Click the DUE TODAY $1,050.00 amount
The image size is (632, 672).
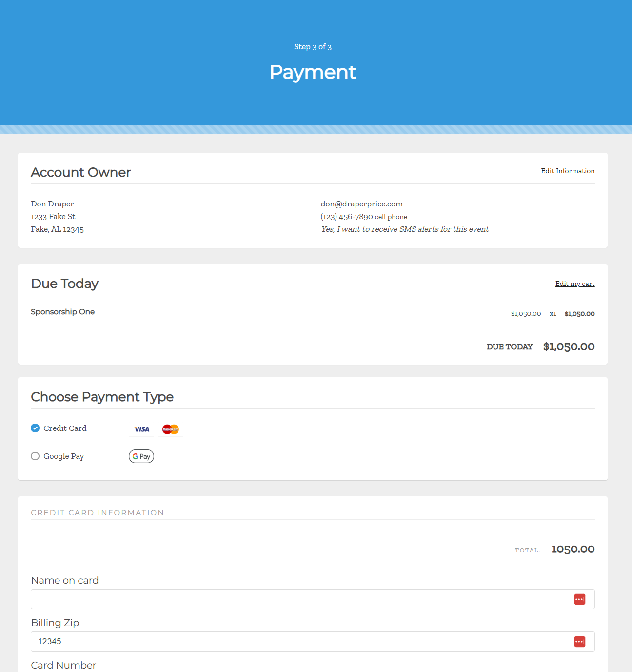pos(569,346)
